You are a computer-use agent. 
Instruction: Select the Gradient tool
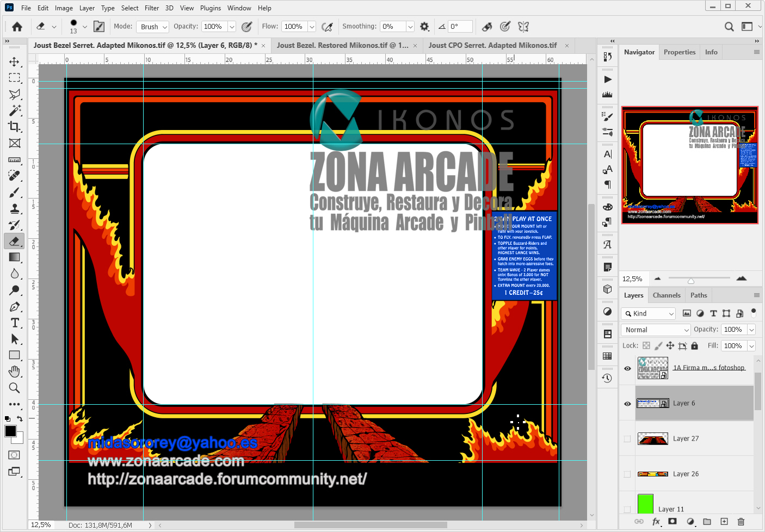pos(15,257)
